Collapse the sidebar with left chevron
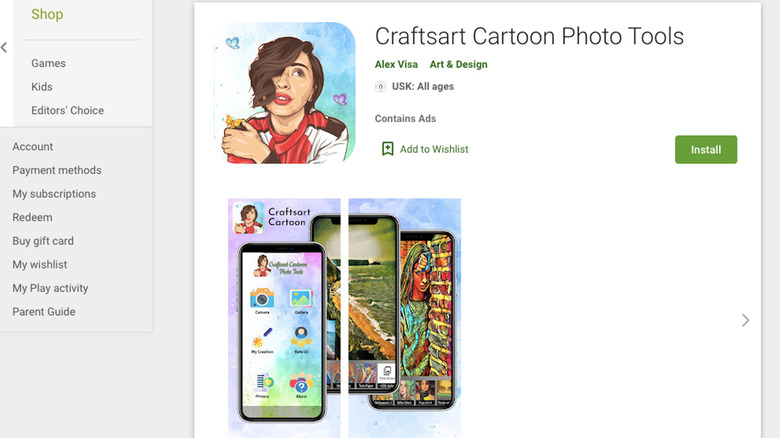Image resolution: width=780 pixels, height=438 pixels. (x=4, y=48)
